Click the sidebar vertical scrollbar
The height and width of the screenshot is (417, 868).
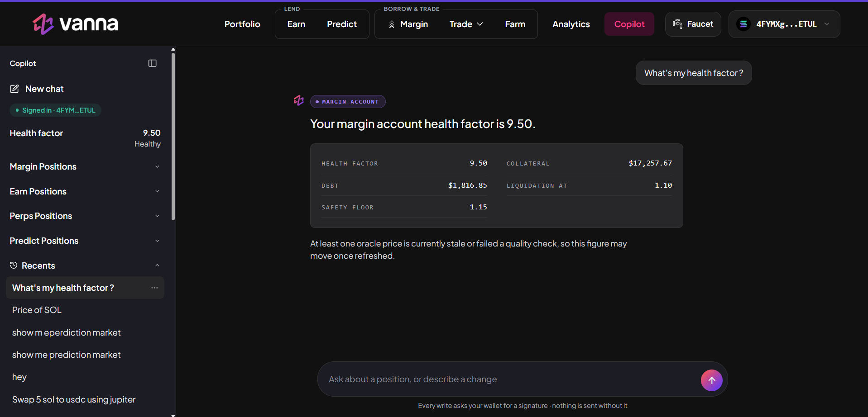pyautogui.click(x=173, y=136)
